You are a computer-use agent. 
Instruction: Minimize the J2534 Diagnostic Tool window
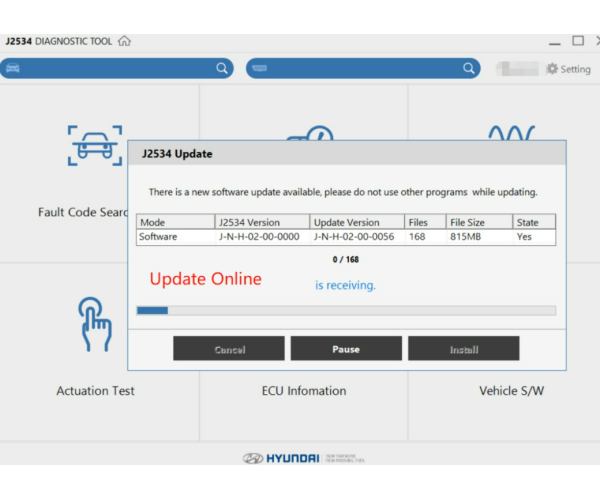click(554, 43)
